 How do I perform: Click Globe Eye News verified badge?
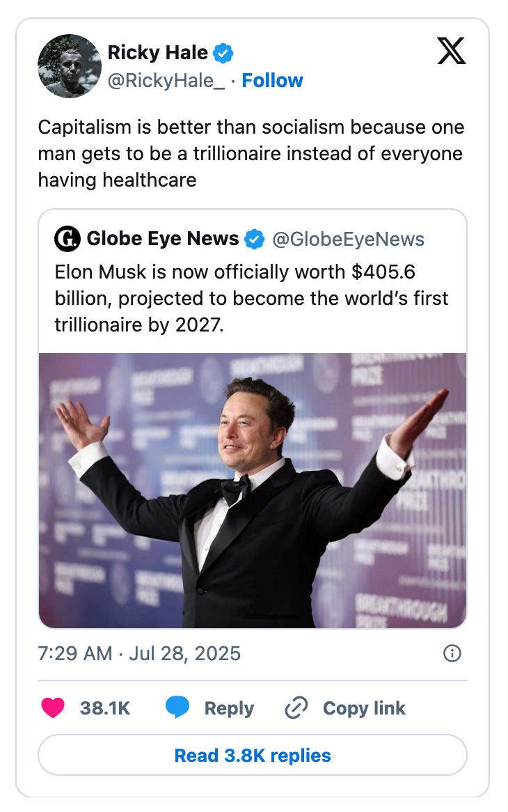(x=255, y=239)
